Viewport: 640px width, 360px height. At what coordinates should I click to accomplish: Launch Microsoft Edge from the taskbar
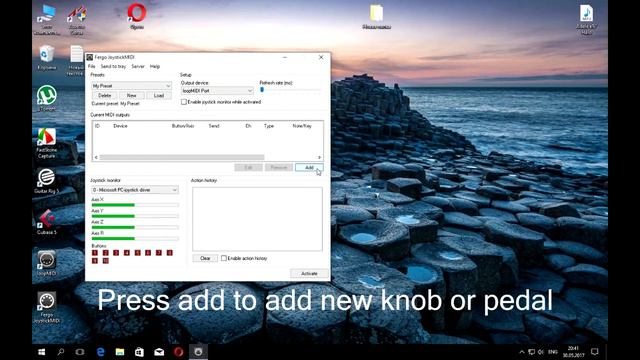(x=100, y=352)
